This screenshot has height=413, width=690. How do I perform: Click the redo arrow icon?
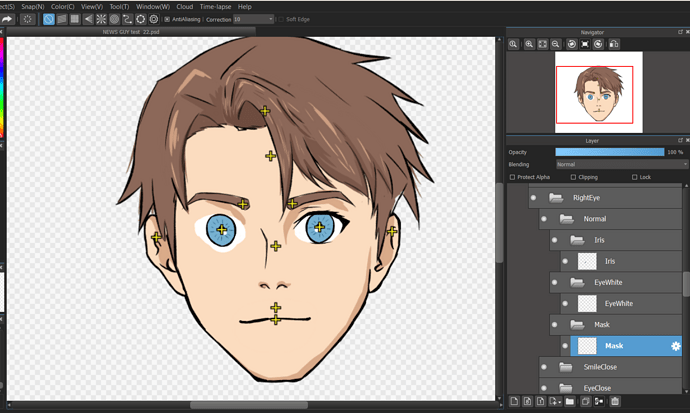(x=7, y=19)
